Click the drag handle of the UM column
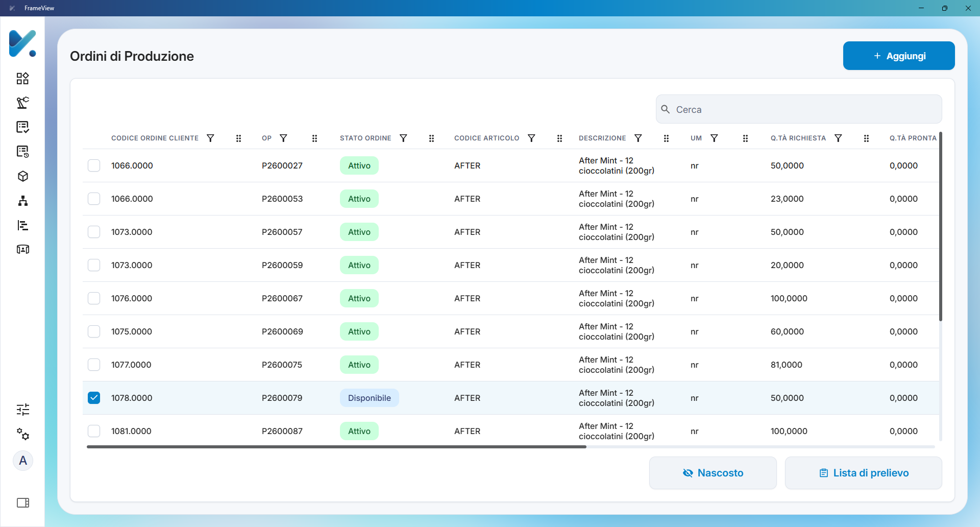This screenshot has height=527, width=980. click(745, 138)
